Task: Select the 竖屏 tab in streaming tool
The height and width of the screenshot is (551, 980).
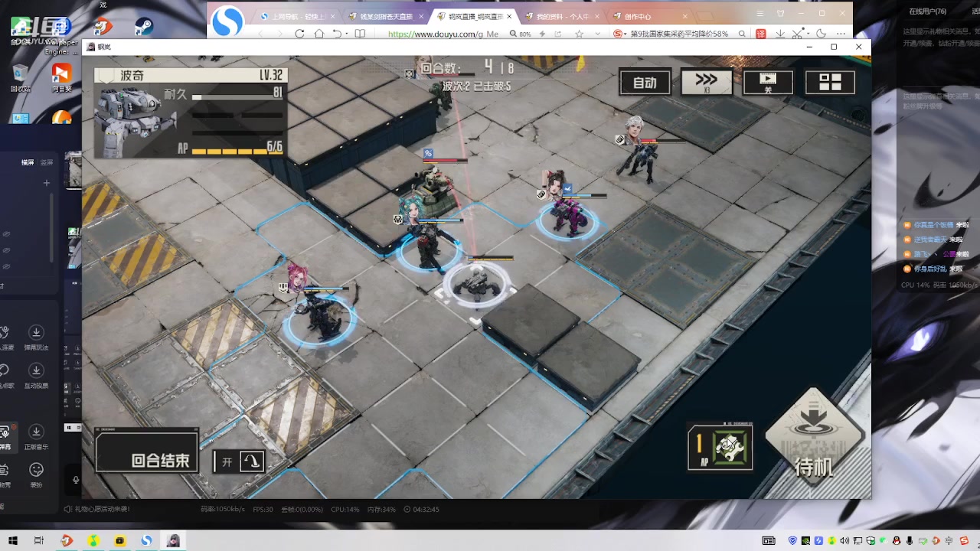Action: click(x=47, y=162)
